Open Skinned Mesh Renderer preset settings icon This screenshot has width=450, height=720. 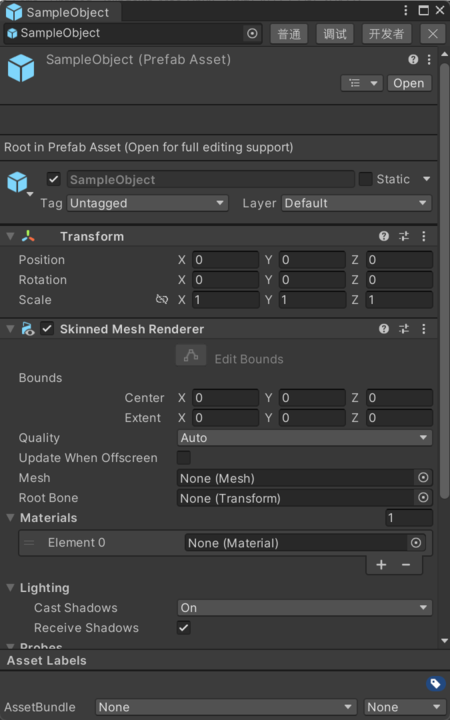click(404, 329)
